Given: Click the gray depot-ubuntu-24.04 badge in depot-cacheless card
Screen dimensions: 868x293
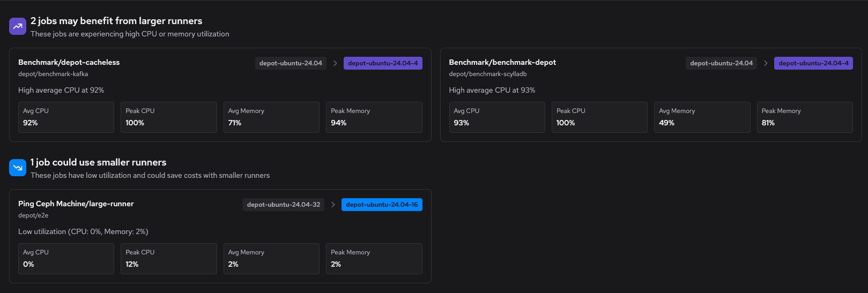Looking at the screenshot, I should tap(291, 63).
